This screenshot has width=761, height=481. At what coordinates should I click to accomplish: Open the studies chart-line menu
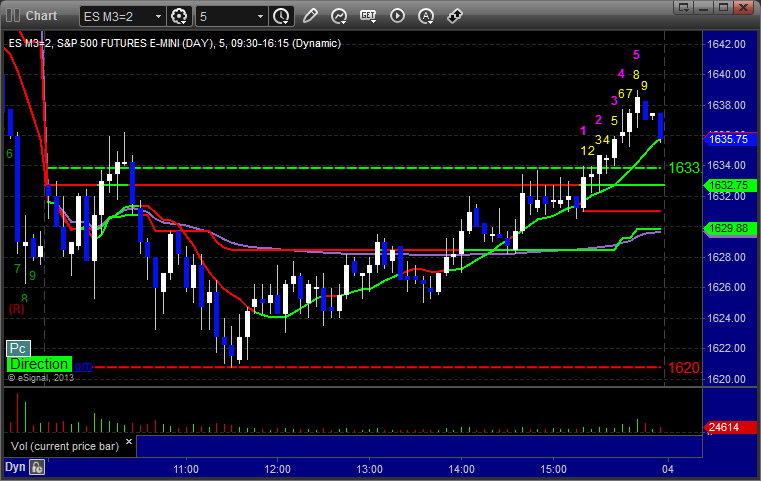click(x=339, y=16)
